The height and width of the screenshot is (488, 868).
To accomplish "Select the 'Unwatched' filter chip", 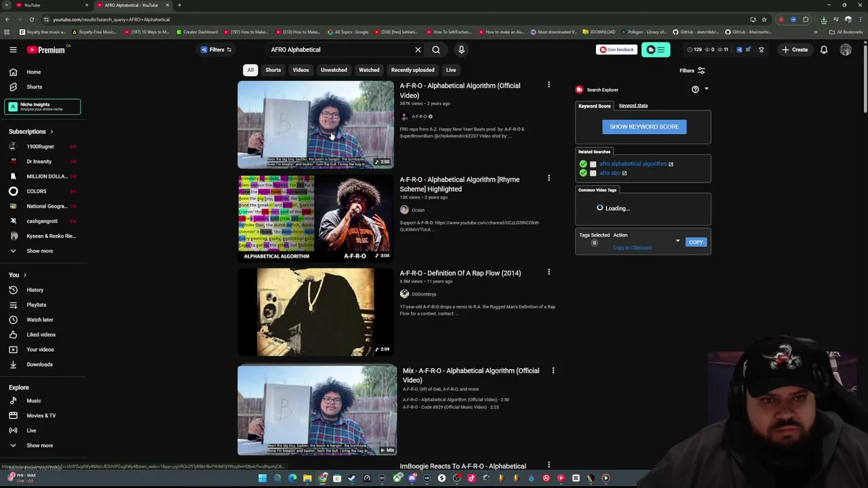I will pyautogui.click(x=334, y=70).
